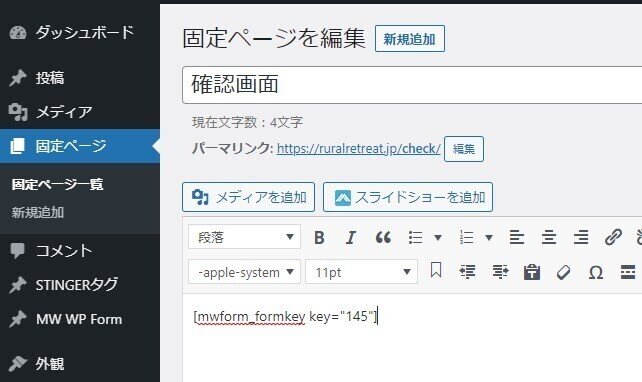
Task: Open the Comments (コメント) menu
Action: pyautogui.click(x=80, y=251)
